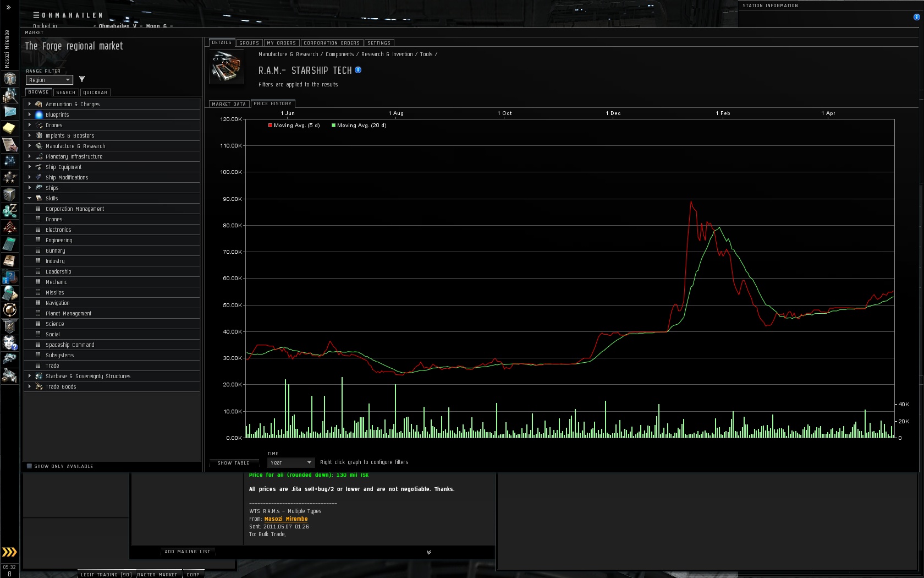Viewport: 924px width, 578px height.
Task: Open the wallet coins icon
Action: pos(10,210)
